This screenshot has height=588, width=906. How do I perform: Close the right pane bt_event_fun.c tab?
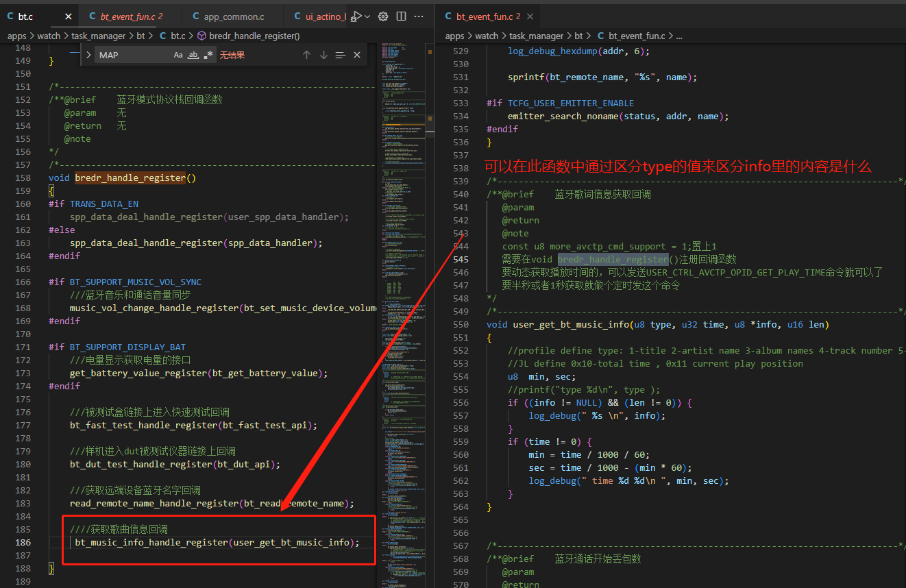pos(530,16)
